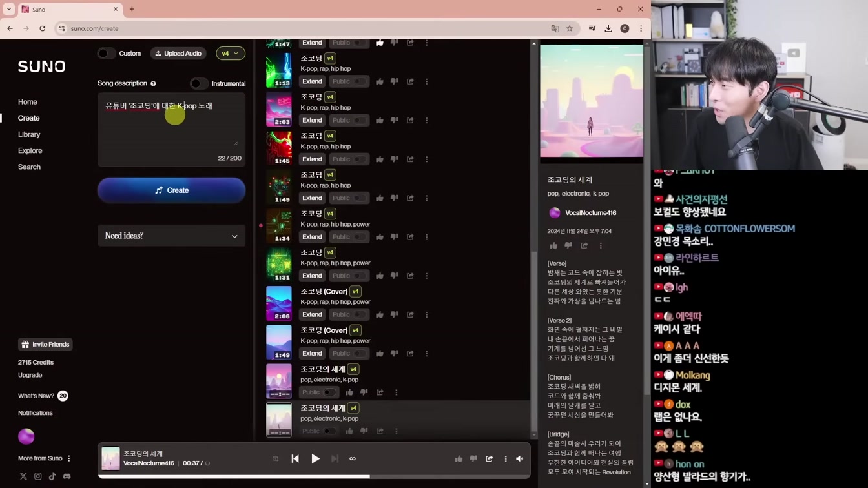This screenshot has height=488, width=868.
Task: Like song in detail panel
Action: [553, 245]
